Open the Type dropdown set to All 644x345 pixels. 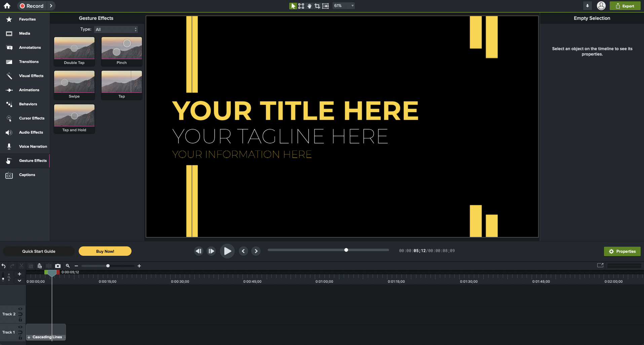click(116, 30)
